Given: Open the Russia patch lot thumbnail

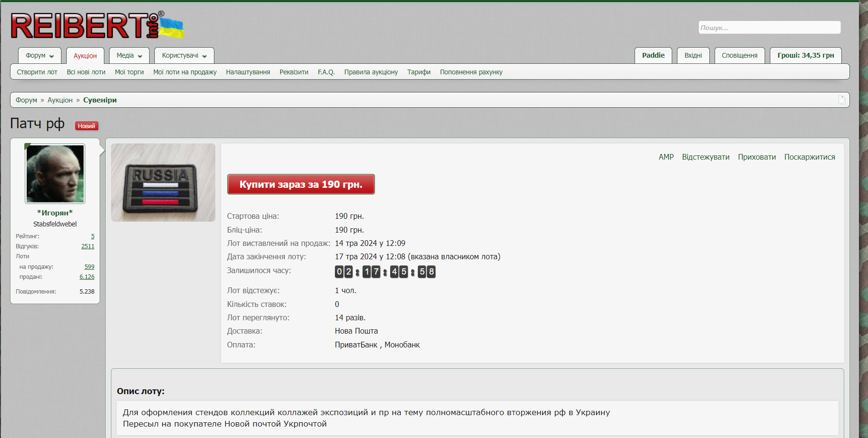Looking at the screenshot, I should point(163,183).
